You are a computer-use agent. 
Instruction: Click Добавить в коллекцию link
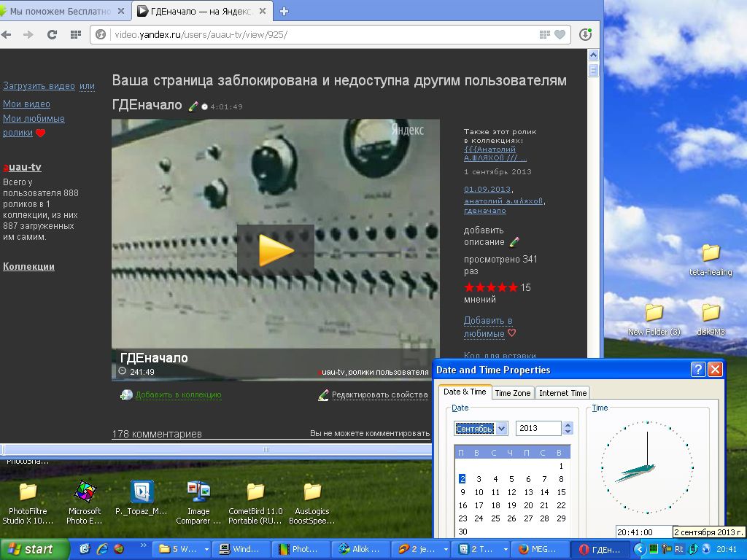click(x=178, y=394)
